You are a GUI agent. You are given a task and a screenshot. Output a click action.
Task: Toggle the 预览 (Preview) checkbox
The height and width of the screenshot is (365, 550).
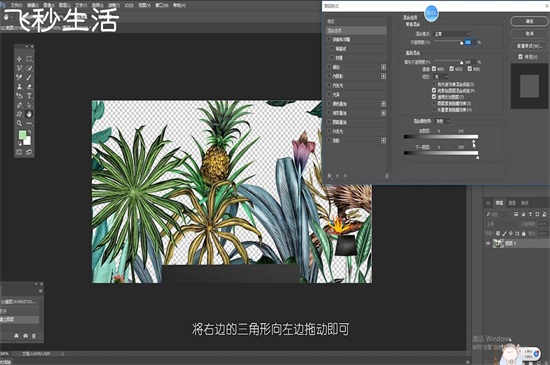[521, 56]
